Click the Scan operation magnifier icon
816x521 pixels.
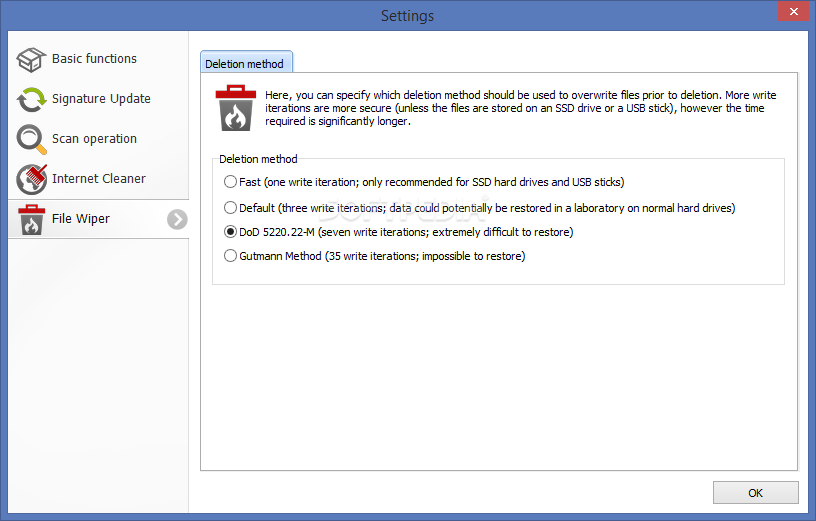(31, 139)
